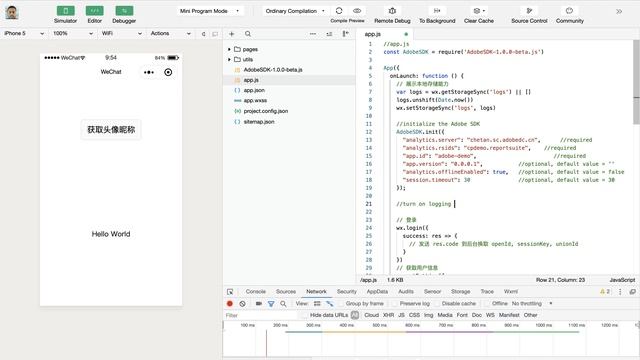This screenshot has height=360, width=640.
Task: Click the sort file tree icon
Action: point(329,34)
